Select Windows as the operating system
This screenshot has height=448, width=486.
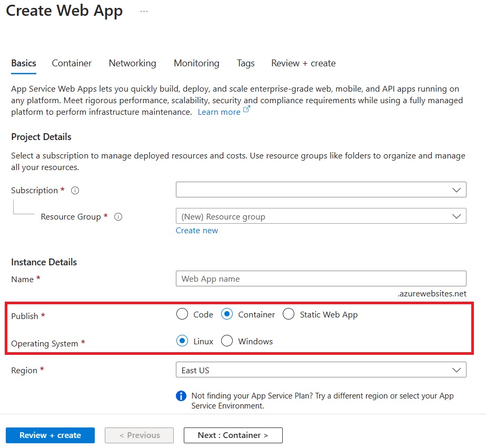tap(227, 341)
